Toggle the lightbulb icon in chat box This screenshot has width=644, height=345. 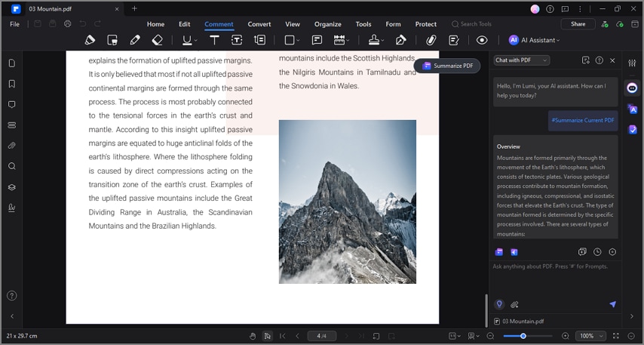[499, 304]
